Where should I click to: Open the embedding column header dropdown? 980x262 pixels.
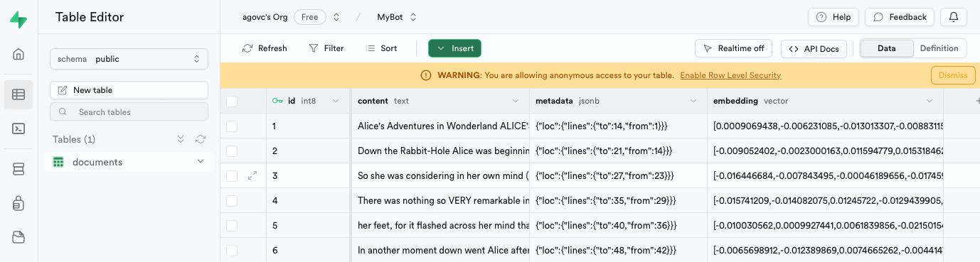point(930,101)
